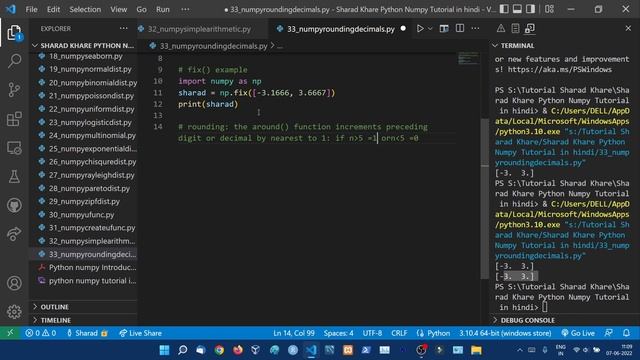Change CRLF end of line sequence
The width and height of the screenshot is (640, 360).
pos(399,333)
